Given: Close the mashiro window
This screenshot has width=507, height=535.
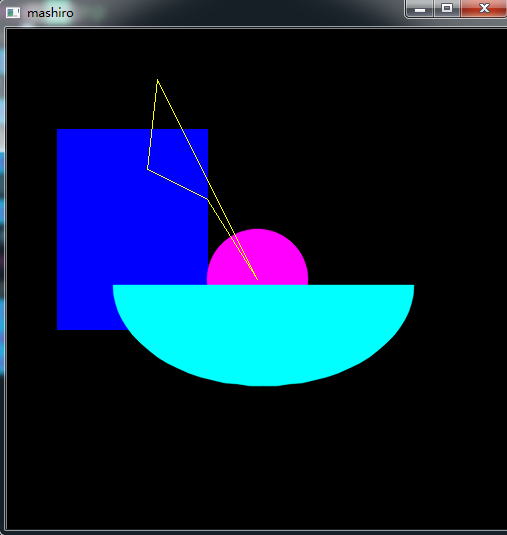Looking at the screenshot, I should coord(484,8).
